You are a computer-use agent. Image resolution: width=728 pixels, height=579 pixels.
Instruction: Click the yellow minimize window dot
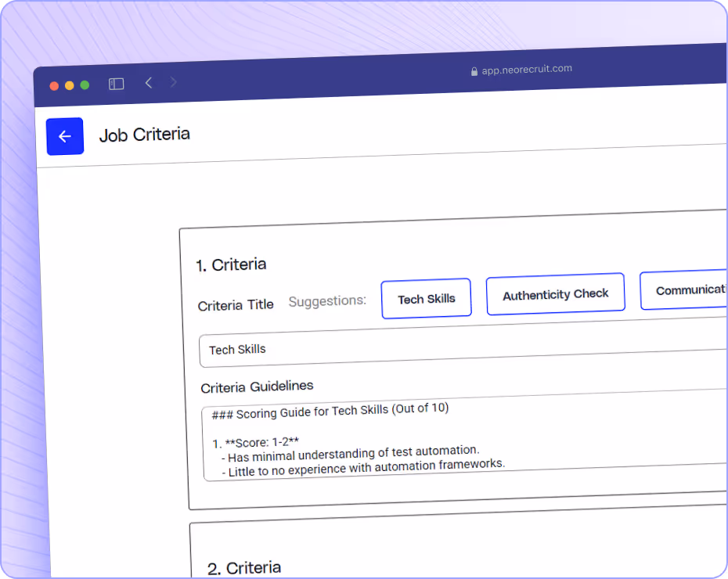click(69, 85)
